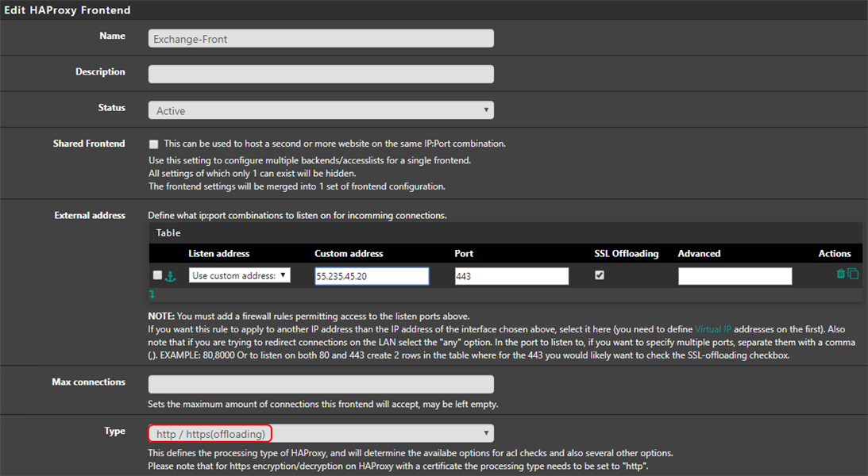Click the Actions column header
The image size is (868, 476).
(834, 254)
